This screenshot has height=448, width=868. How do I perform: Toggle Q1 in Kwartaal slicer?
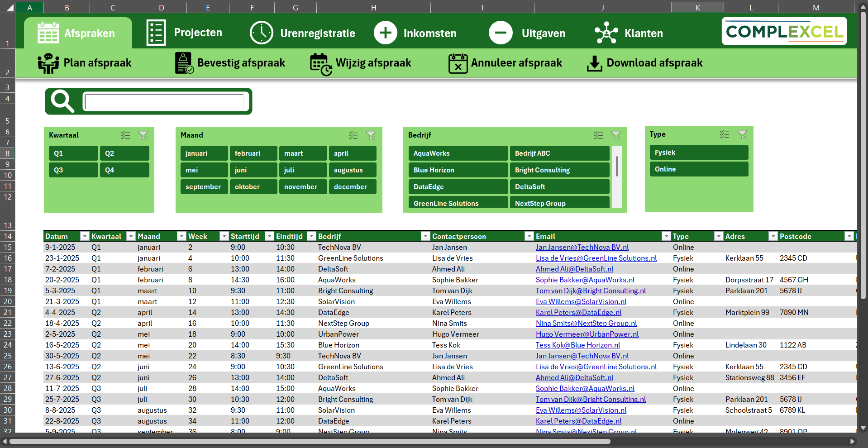coord(73,153)
